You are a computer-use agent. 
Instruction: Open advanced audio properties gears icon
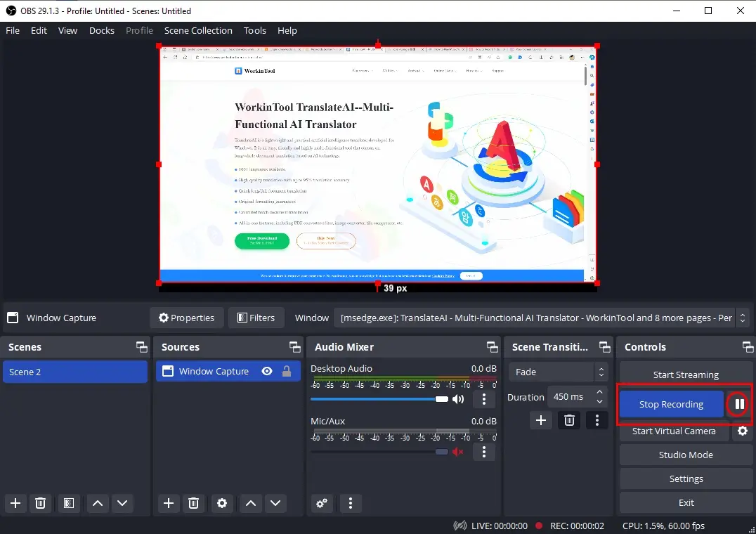322,503
